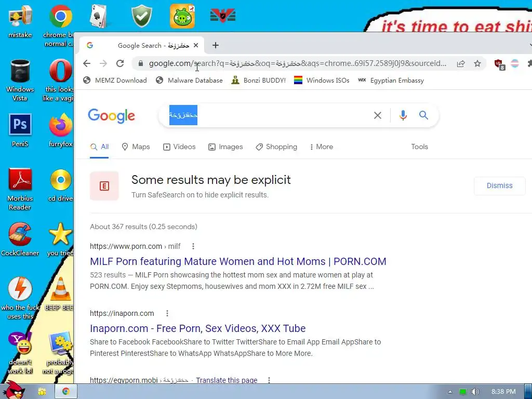This screenshot has width=532, height=399.
Task: Open the search Tools options
Action: click(419, 147)
